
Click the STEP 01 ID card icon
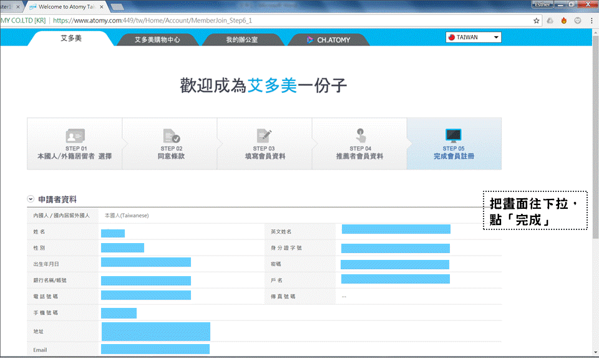coord(75,135)
